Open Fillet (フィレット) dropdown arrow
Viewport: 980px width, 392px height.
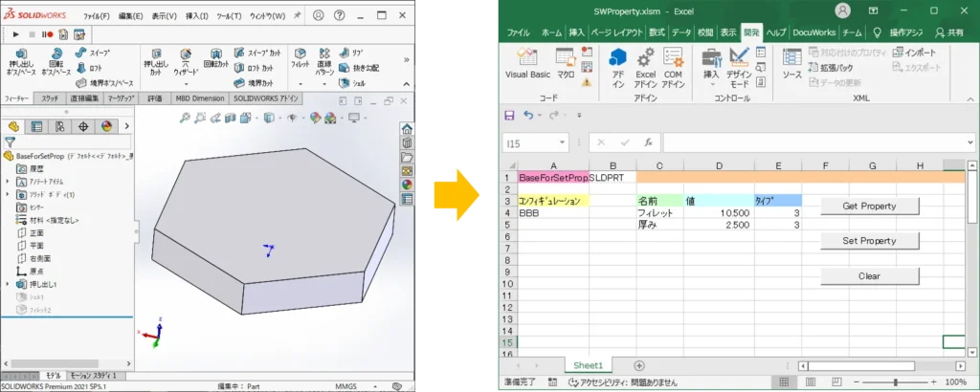point(300,83)
